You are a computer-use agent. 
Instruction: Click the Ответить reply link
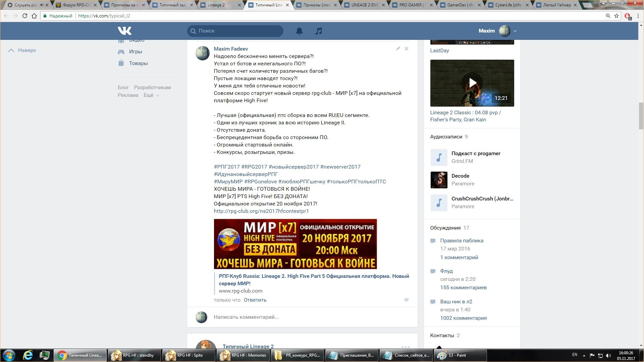click(255, 300)
